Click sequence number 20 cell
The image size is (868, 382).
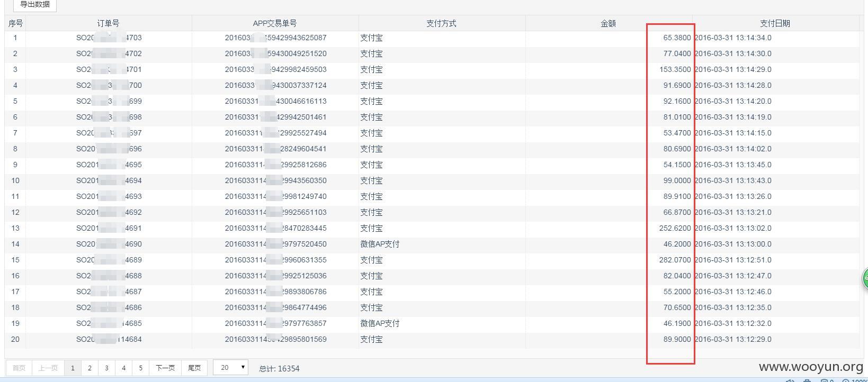click(15, 339)
